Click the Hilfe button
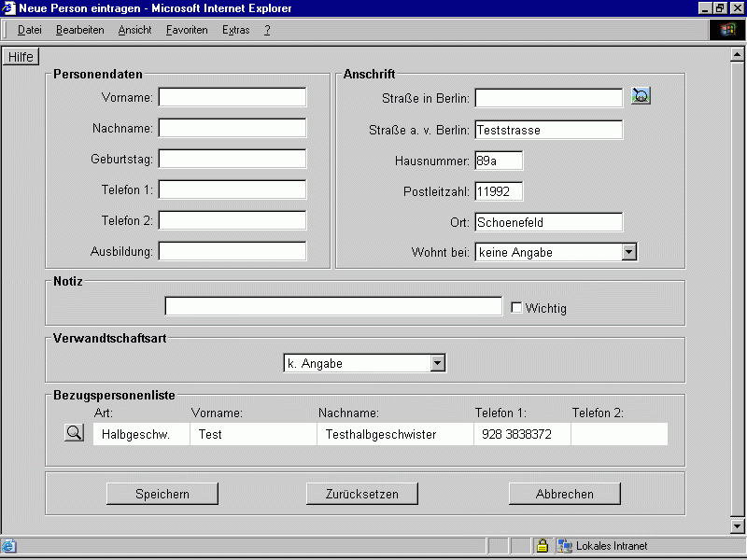The height and width of the screenshot is (560, 747). 21,57
